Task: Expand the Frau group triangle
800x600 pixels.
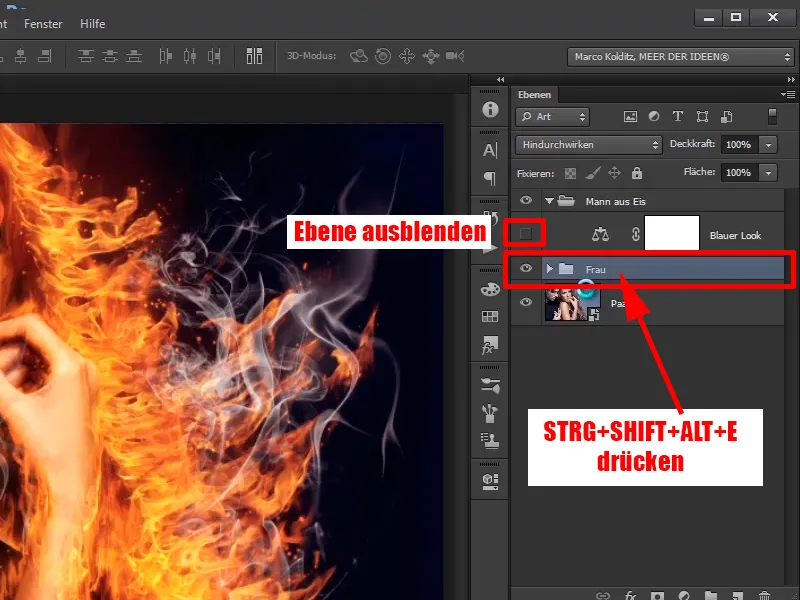Action: coord(549,268)
